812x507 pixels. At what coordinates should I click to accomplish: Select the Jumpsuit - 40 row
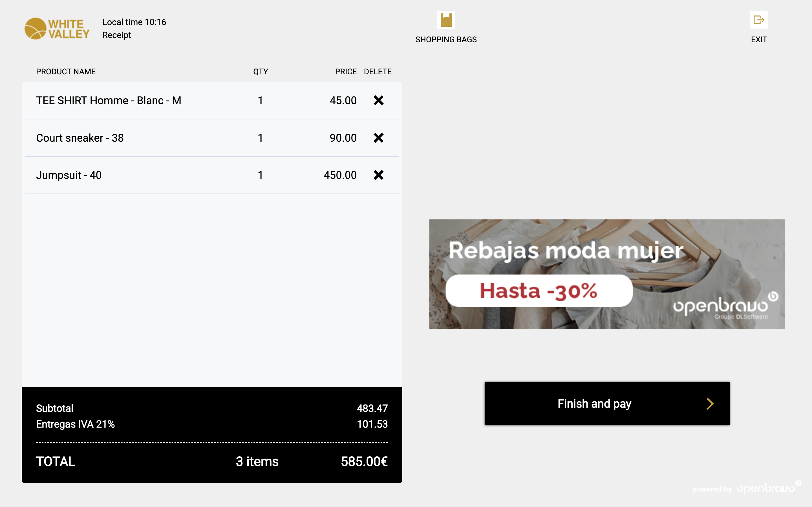(69, 175)
